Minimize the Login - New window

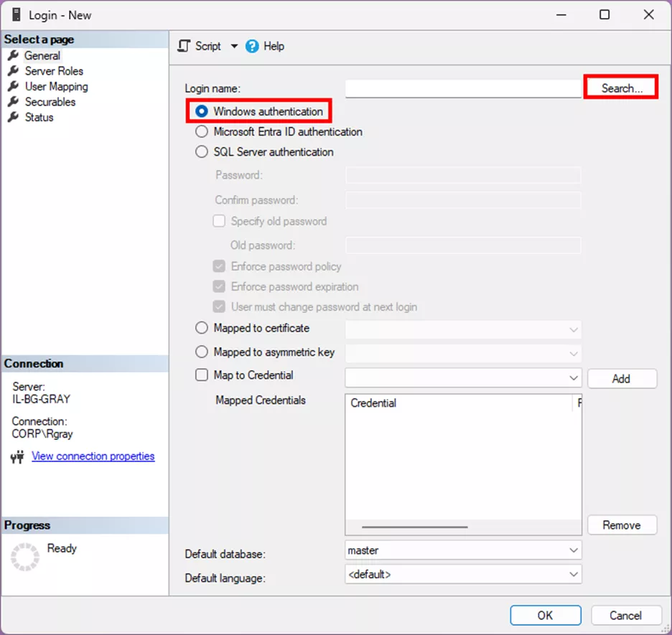pyautogui.click(x=561, y=15)
